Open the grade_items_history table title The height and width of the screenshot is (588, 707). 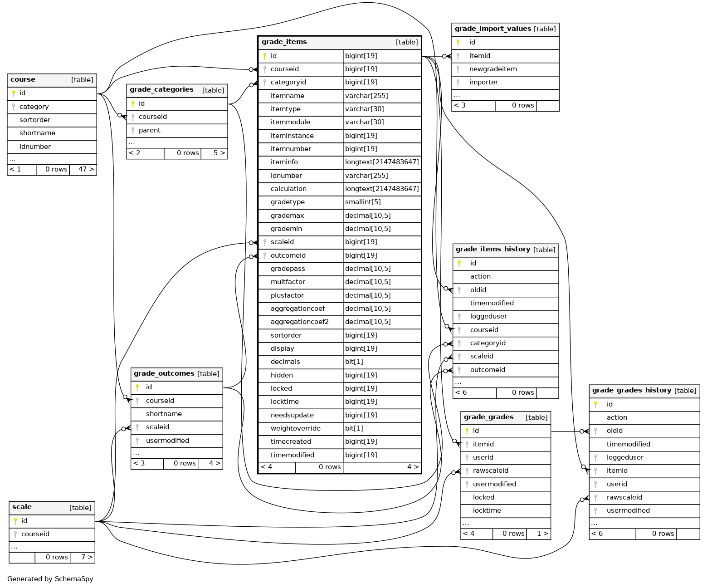coord(493,249)
